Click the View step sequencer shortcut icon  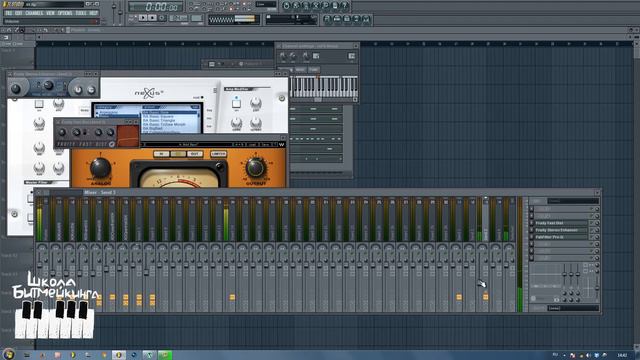coord(337,19)
